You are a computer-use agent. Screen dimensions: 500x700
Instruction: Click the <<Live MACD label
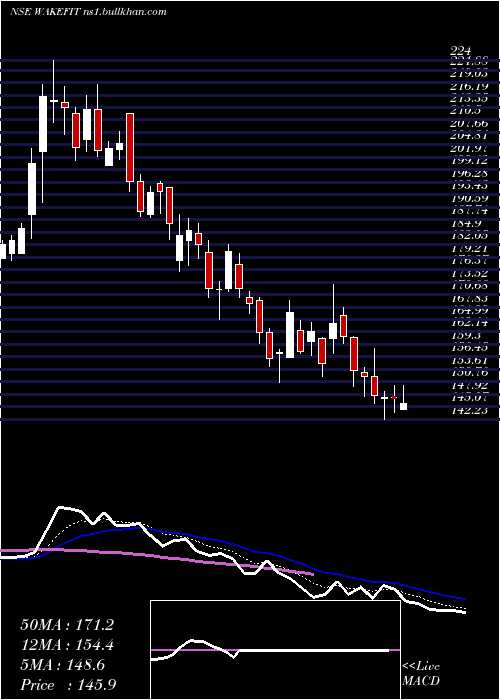[421, 674]
